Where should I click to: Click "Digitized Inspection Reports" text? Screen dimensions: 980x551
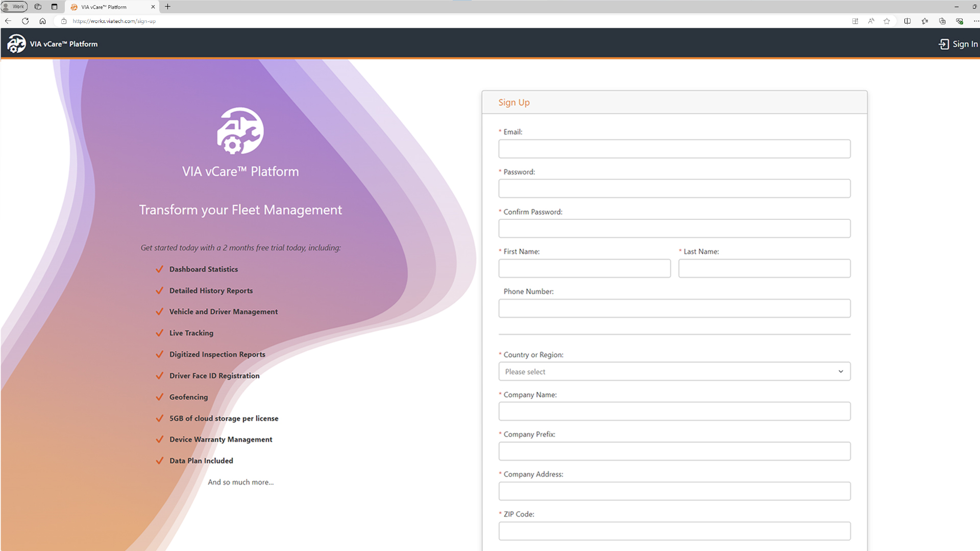click(217, 355)
